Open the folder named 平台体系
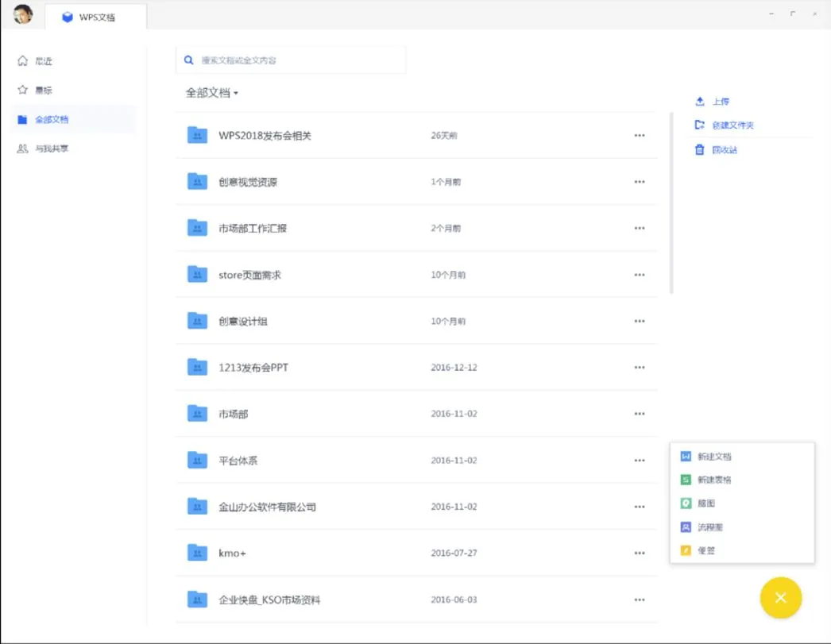 pyautogui.click(x=238, y=461)
